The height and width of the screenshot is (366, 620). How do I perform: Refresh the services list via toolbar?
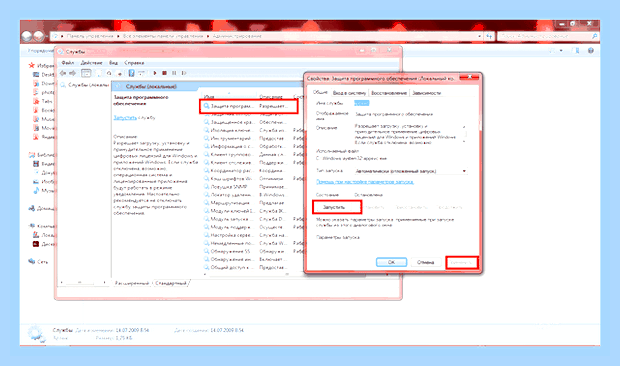click(x=109, y=73)
